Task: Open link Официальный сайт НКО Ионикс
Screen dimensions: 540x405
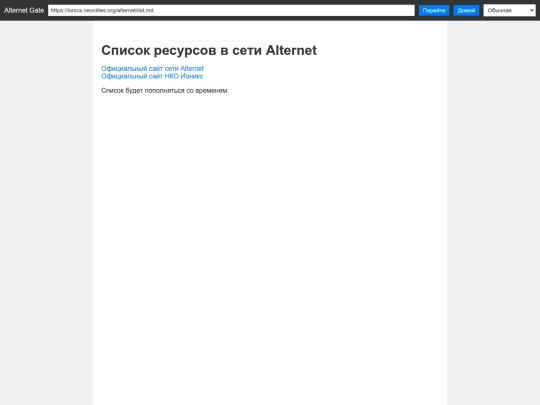Action: click(152, 76)
